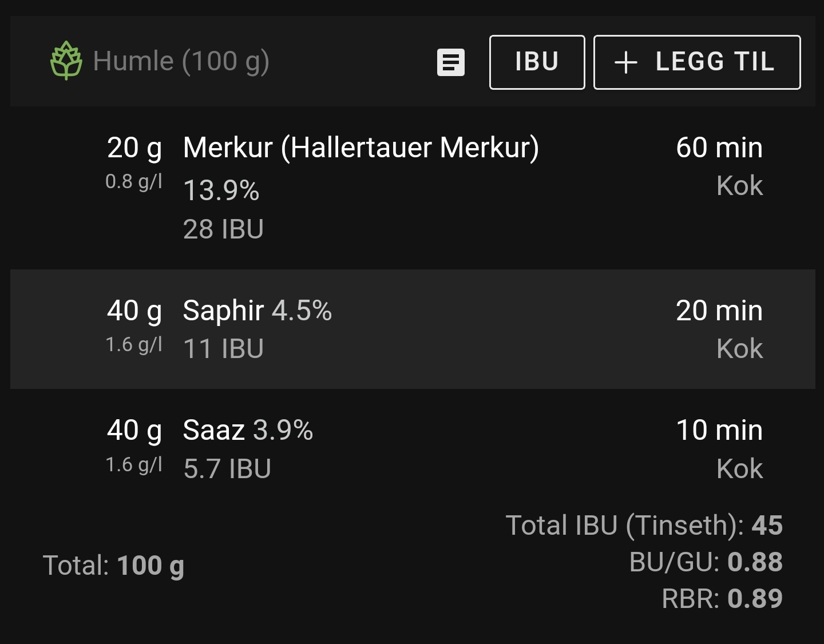Click the 28 IBU value for Merkur
824x644 pixels.
pos(223,229)
